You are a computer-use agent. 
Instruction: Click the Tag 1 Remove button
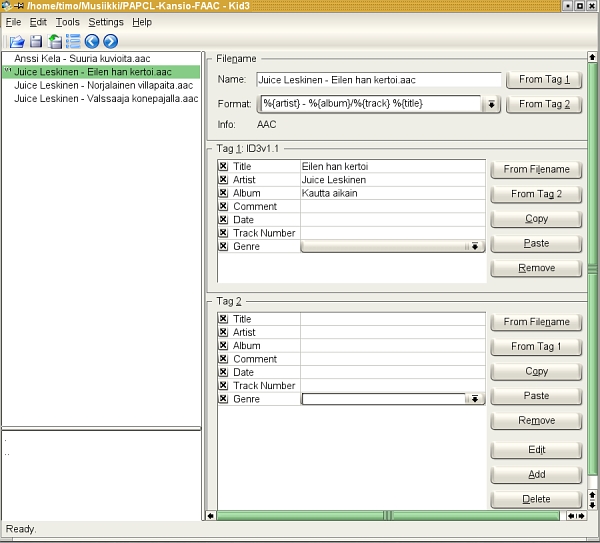(x=536, y=268)
